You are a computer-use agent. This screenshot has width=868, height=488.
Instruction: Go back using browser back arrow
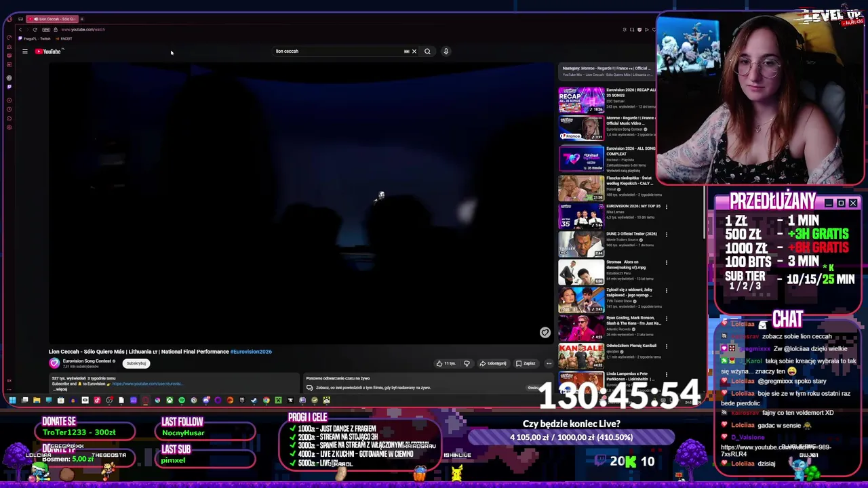click(20, 30)
